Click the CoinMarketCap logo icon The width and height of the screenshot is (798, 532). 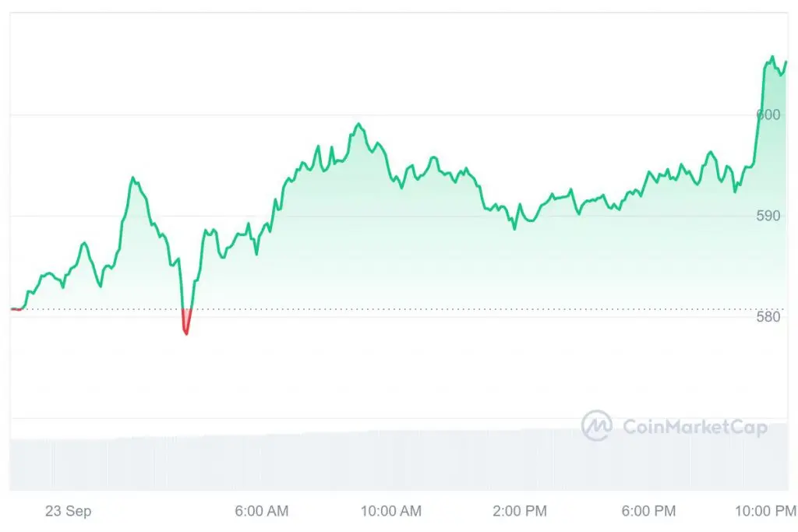[x=597, y=426]
